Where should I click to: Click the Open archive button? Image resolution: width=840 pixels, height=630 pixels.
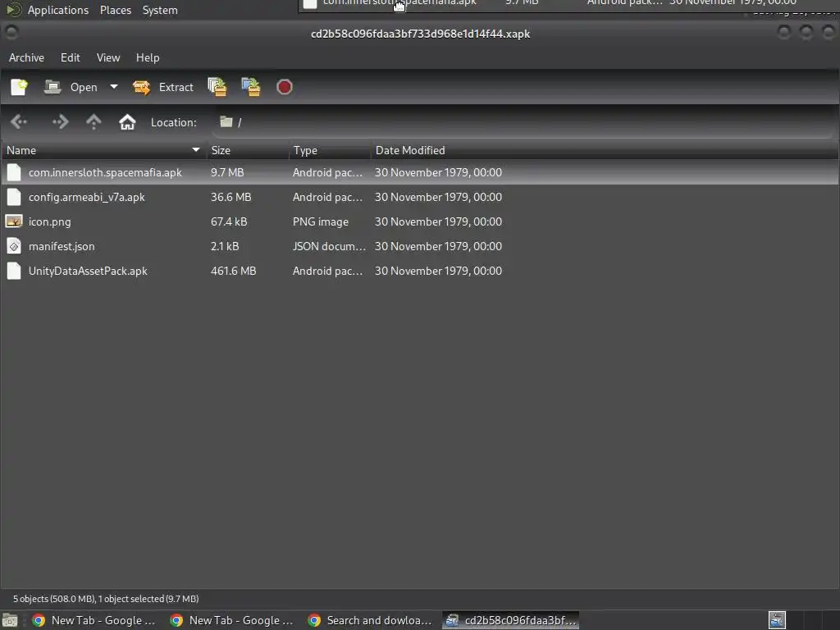pos(71,87)
